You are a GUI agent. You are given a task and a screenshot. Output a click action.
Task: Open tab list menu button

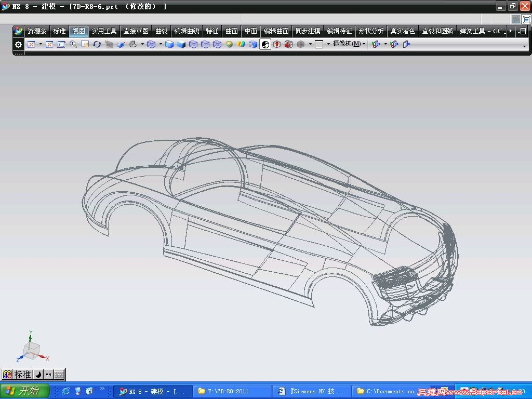pyautogui.click(x=523, y=31)
